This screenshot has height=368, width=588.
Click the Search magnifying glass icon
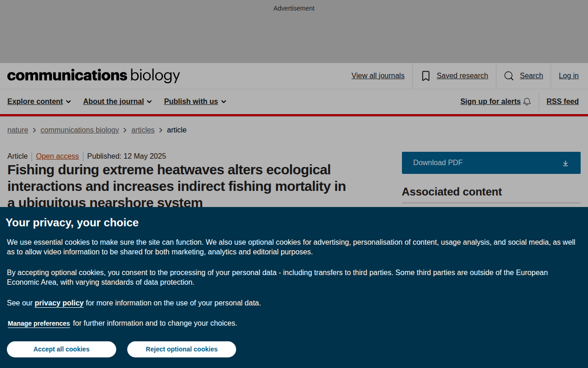pos(509,76)
